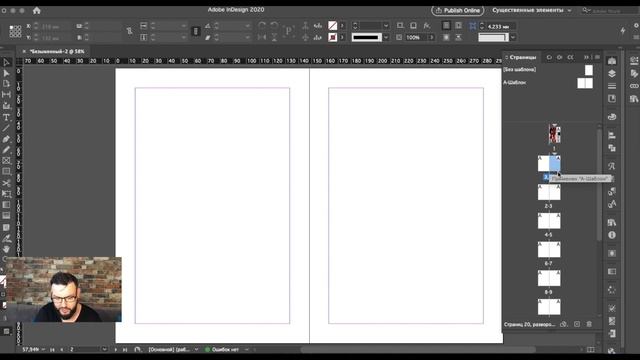The width and height of the screenshot is (640, 360).
Task: Open the Align panel icon in the dock
Action: (x=612, y=135)
